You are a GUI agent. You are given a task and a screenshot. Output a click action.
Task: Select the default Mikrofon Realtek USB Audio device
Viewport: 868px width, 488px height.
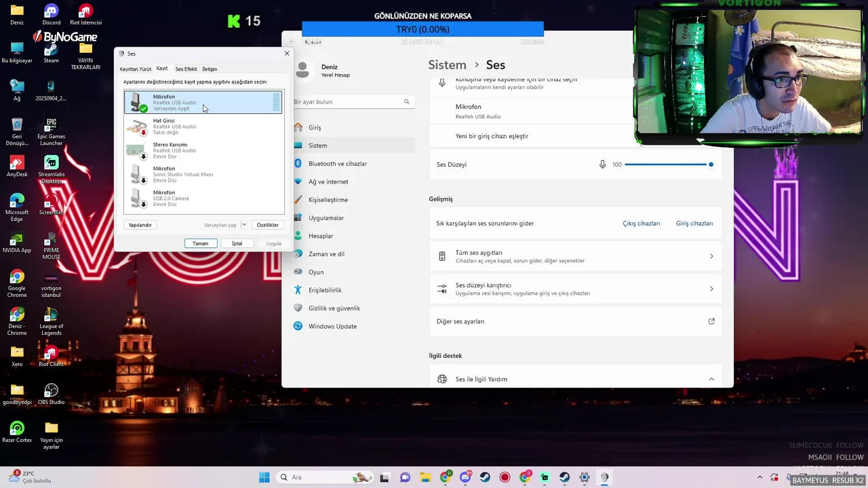pyautogui.click(x=203, y=102)
